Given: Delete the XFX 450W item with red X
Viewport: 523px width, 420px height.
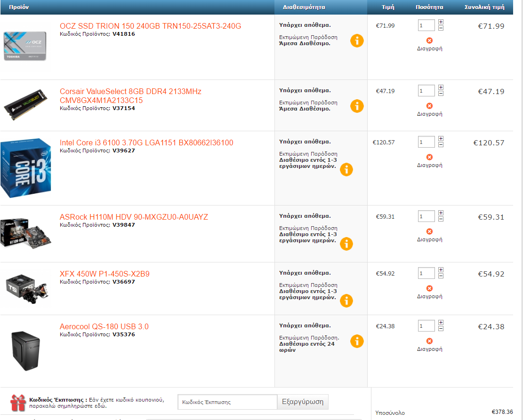Looking at the screenshot, I should coord(430,288).
